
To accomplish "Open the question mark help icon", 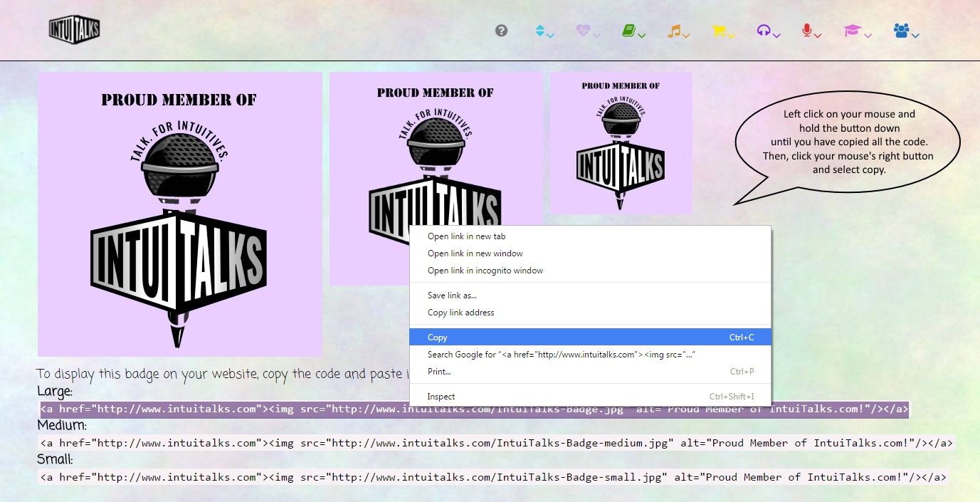I will [x=502, y=31].
